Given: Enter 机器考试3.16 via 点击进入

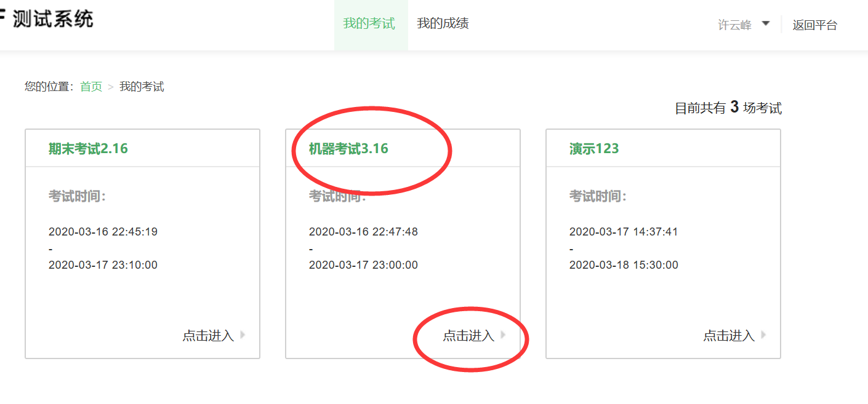Looking at the screenshot, I should 468,336.
